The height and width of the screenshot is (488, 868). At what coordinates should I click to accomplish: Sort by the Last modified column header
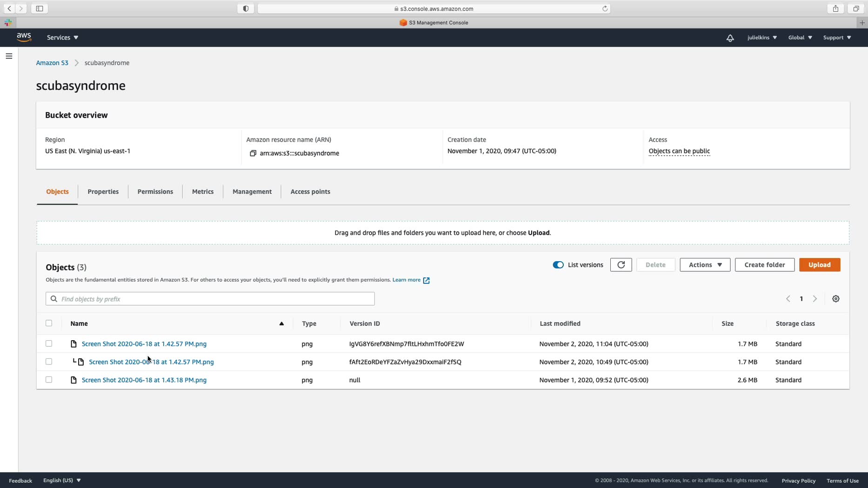560,323
